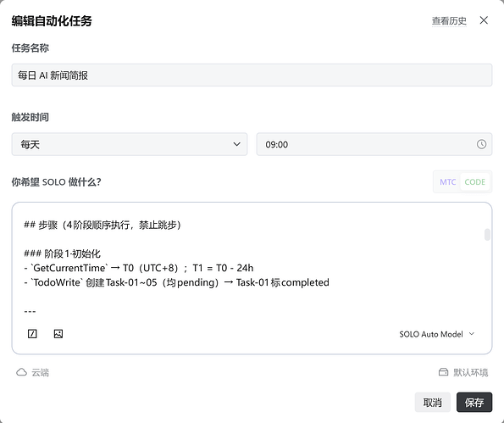Viewport: 504px width, 423px height.
Task: Open 查看历史 history link
Action: 449,21
